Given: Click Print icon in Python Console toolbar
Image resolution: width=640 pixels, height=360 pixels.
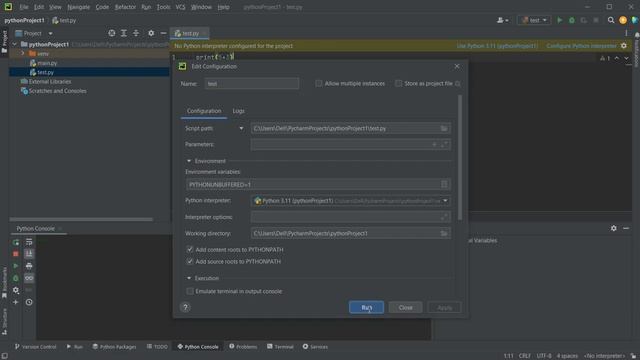Looking at the screenshot, I should tap(29, 266).
